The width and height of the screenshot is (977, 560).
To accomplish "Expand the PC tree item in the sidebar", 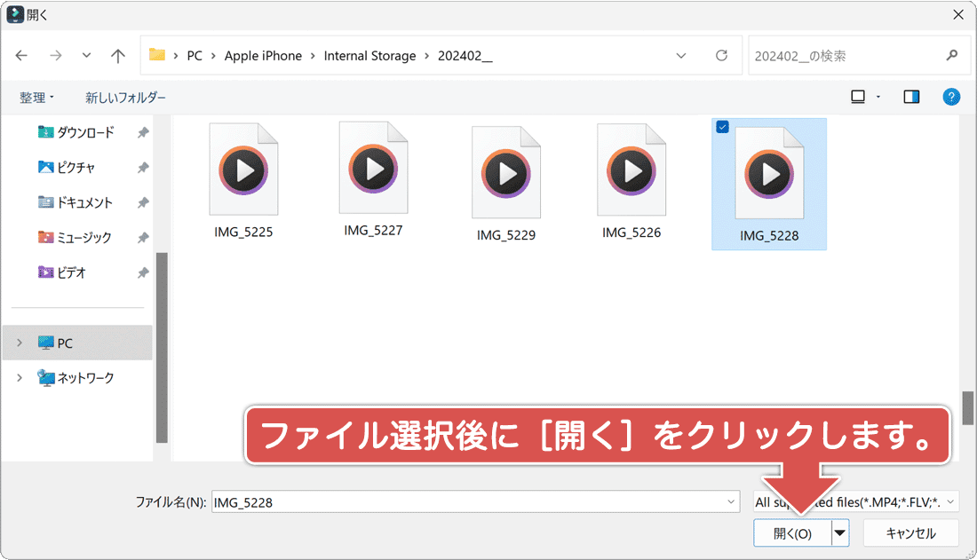I will point(20,343).
